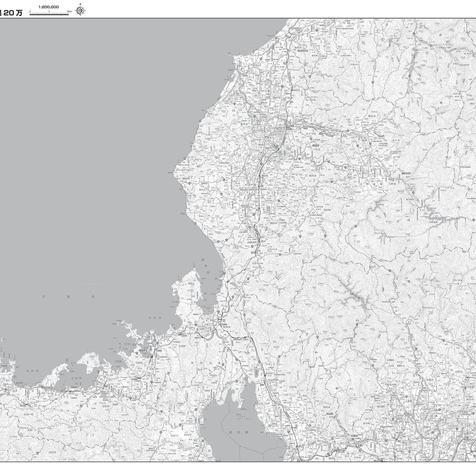Click the '大野市' city label
476x476 pixels.
pos(392,183)
